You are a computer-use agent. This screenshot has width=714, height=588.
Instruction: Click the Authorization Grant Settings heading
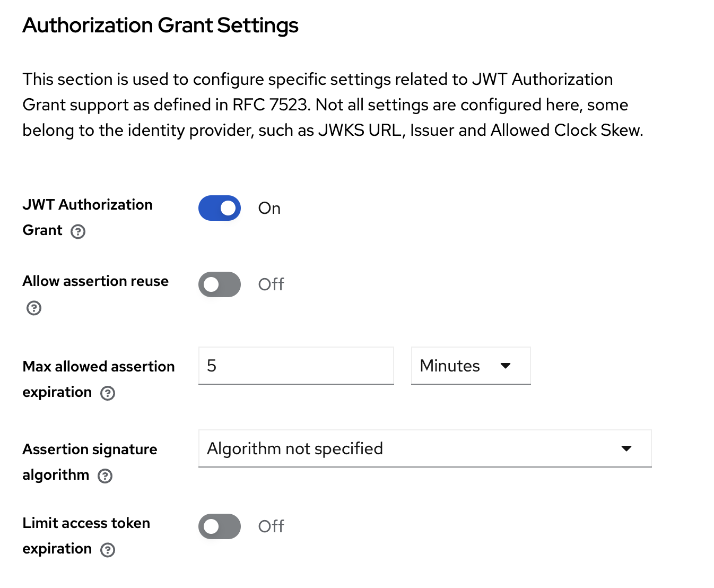tap(160, 25)
